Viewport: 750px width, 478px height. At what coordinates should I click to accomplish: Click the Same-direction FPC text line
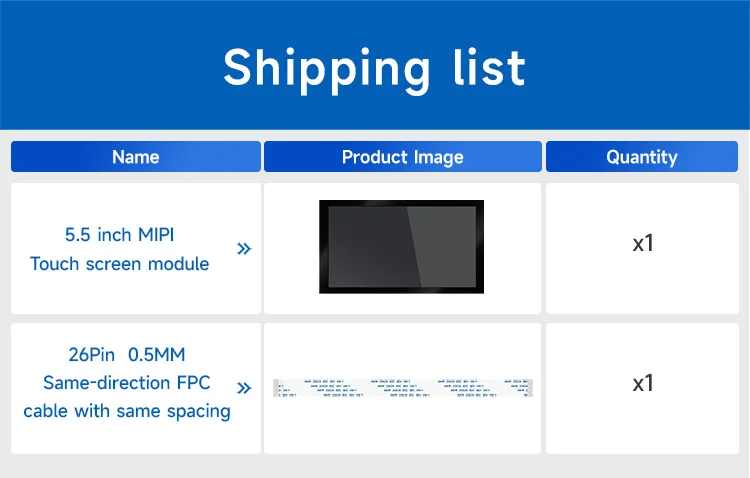[x=127, y=383]
